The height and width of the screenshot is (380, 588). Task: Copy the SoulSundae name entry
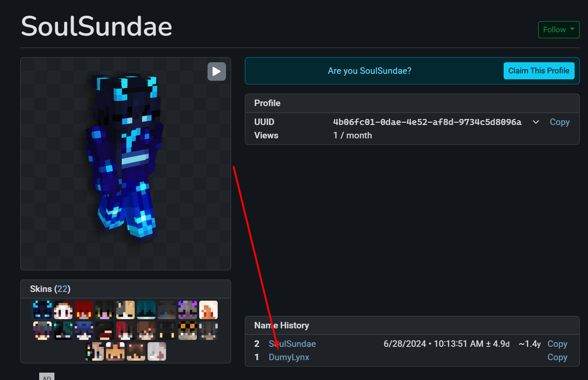[557, 344]
